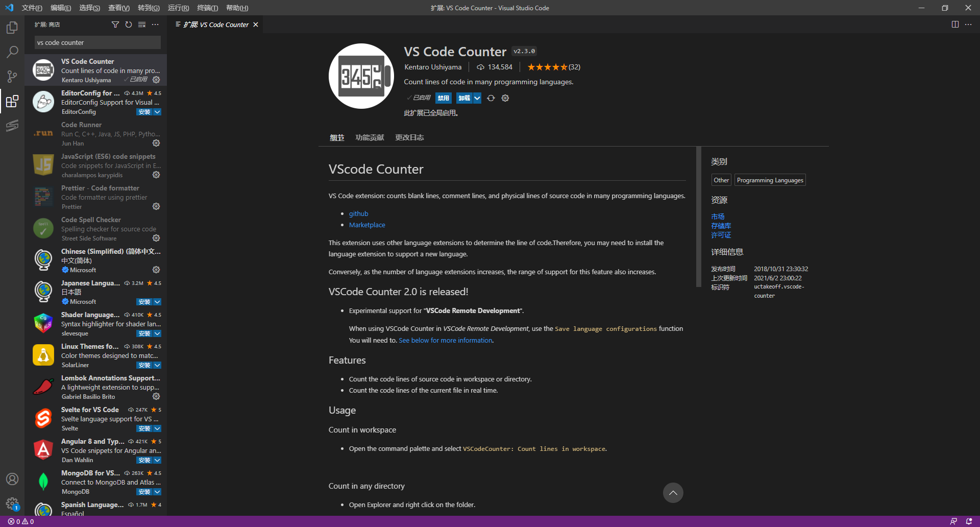Open manage gear for Code Runner extension

pyautogui.click(x=156, y=143)
